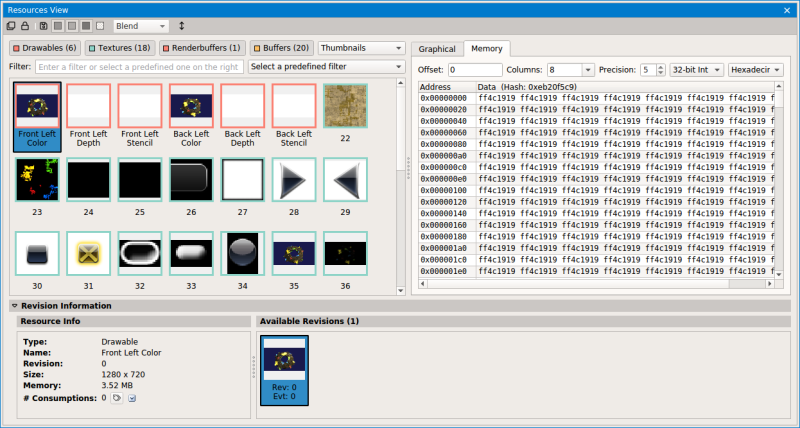Open the Columns combo box dropdown
This screenshot has width=800, height=428.
click(588, 70)
